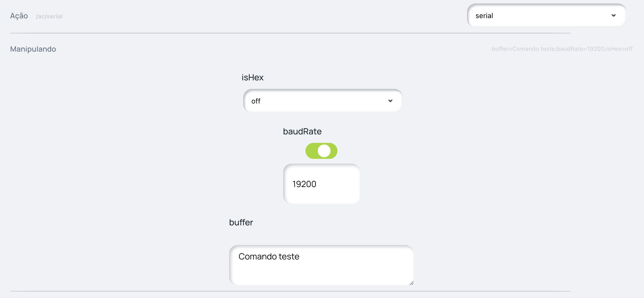Screen dimensions: 644x298
Task: Click the 19200 number text
Action: click(x=304, y=184)
